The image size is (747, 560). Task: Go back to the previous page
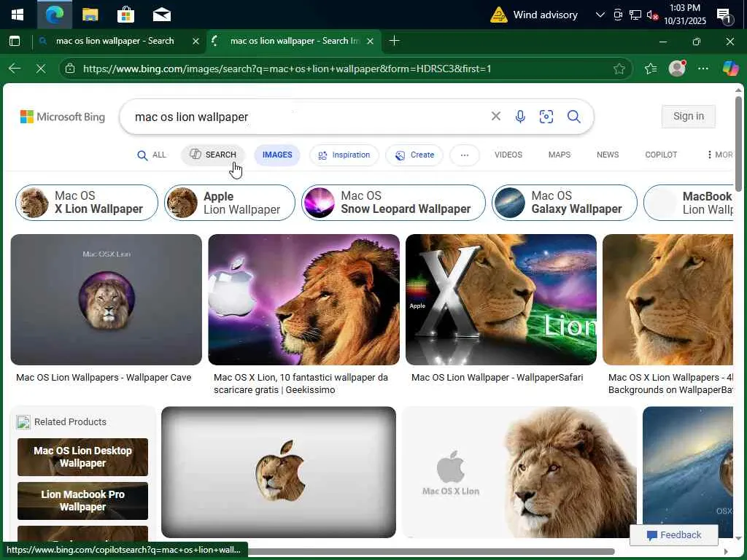click(15, 69)
